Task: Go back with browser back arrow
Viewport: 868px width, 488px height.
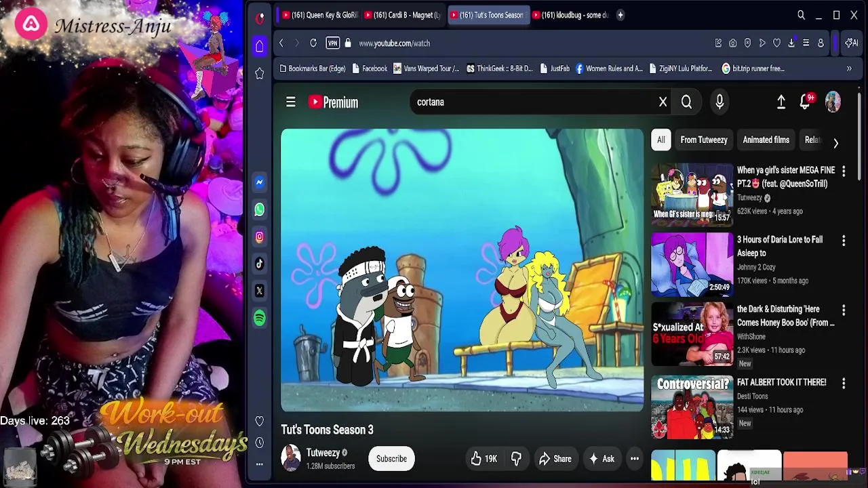Action: (x=281, y=43)
